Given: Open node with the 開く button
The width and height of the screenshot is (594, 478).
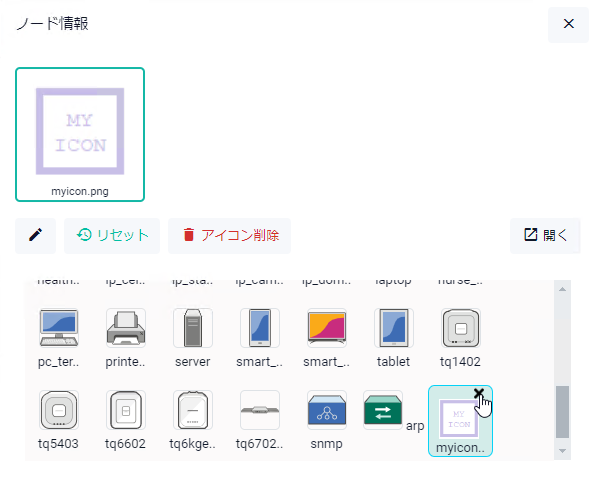Looking at the screenshot, I should click(545, 236).
